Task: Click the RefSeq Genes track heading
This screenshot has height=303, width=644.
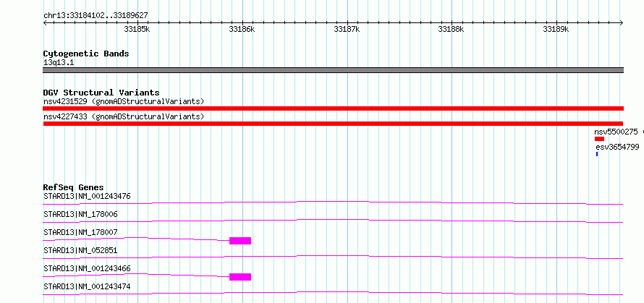Action: click(x=73, y=187)
